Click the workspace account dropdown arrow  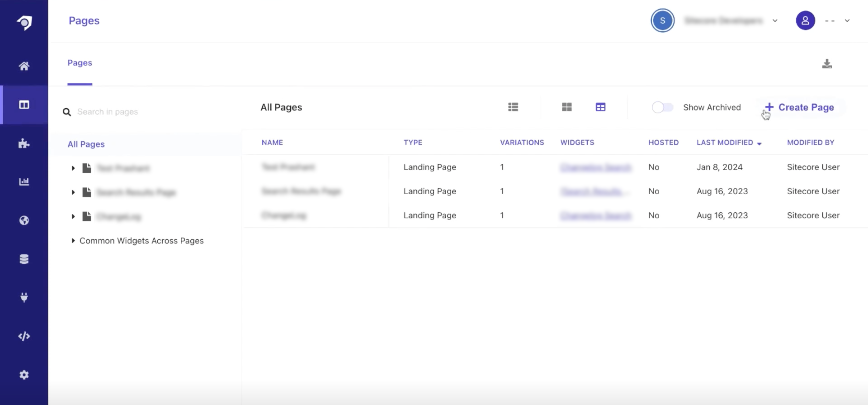coord(775,21)
